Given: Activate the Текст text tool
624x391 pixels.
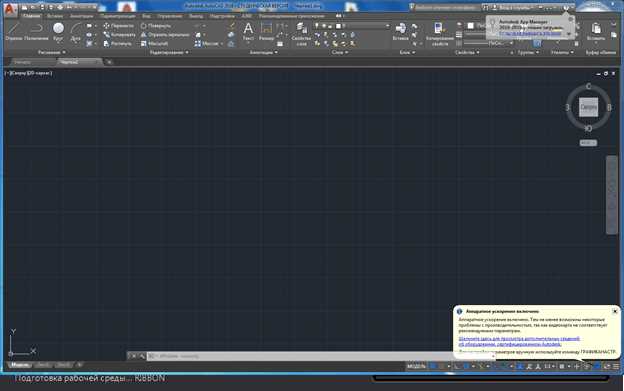Looking at the screenshot, I should [x=248, y=31].
